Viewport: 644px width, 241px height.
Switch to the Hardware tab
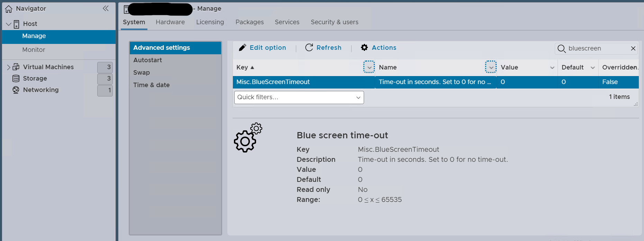pos(170,22)
